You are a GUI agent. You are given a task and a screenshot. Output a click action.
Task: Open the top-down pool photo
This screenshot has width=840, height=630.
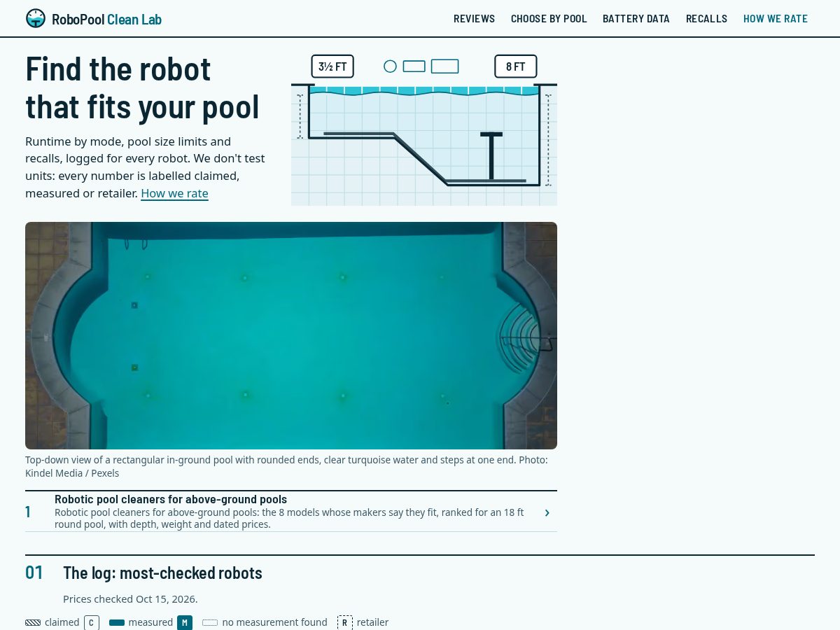291,335
